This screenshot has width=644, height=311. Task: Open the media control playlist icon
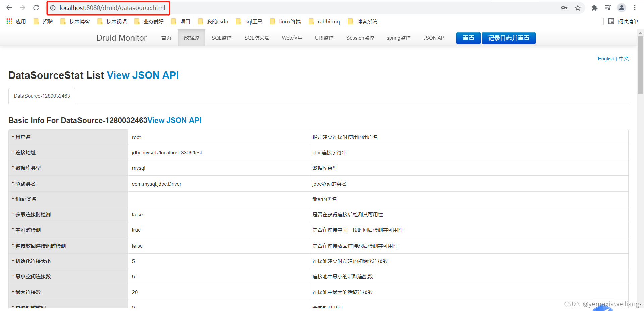pos(608,8)
